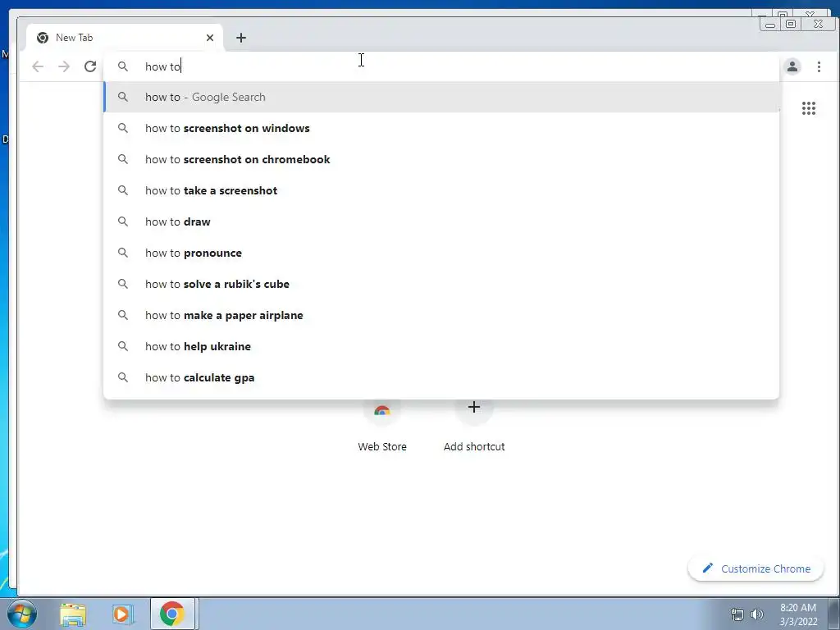Choose 'how to screenshot on chromebook' suggestion
This screenshot has height=630, width=840.
point(441,159)
